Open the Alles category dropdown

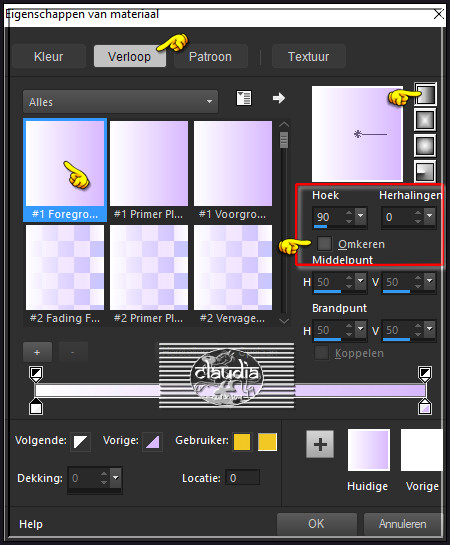120,101
